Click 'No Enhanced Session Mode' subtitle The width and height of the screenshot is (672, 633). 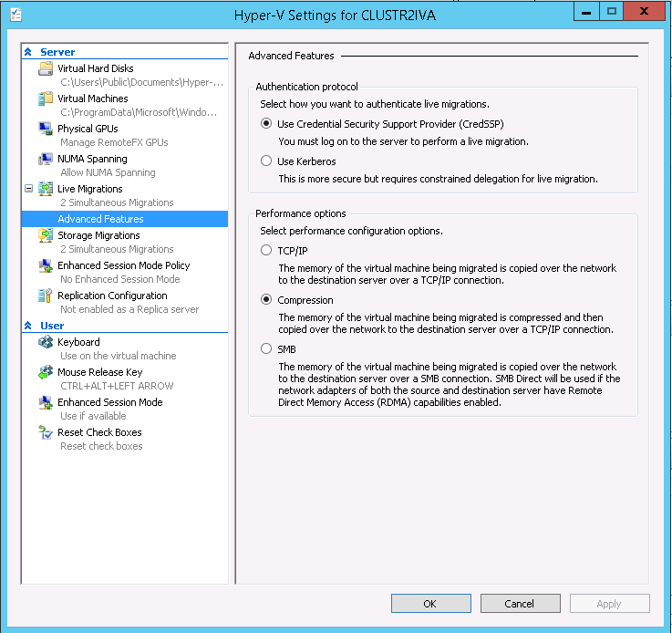click(120, 279)
